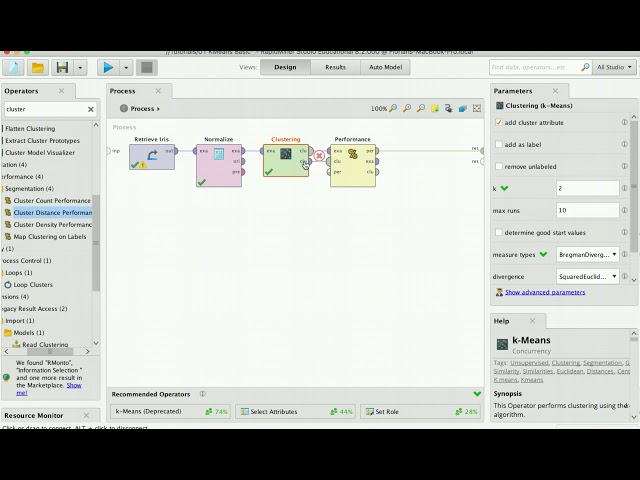Screen dimensions: 640x480
Task: Edit the max runs value field
Action: 588,210
